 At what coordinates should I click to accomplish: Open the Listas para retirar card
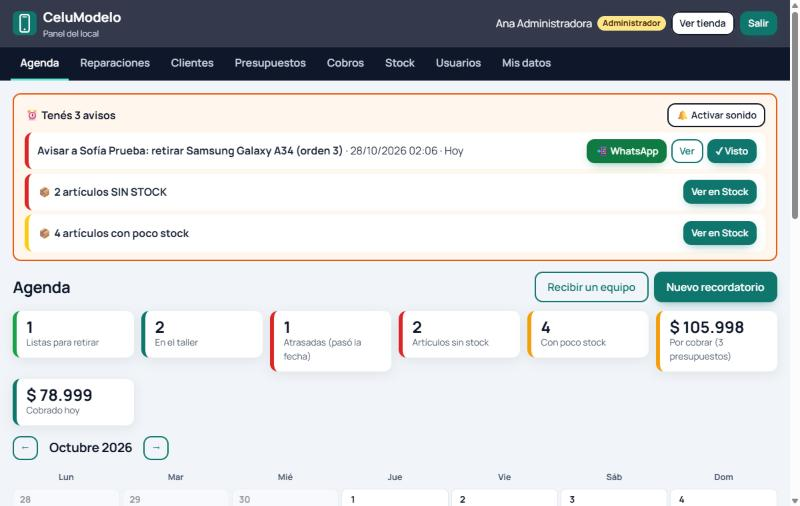coord(73,335)
